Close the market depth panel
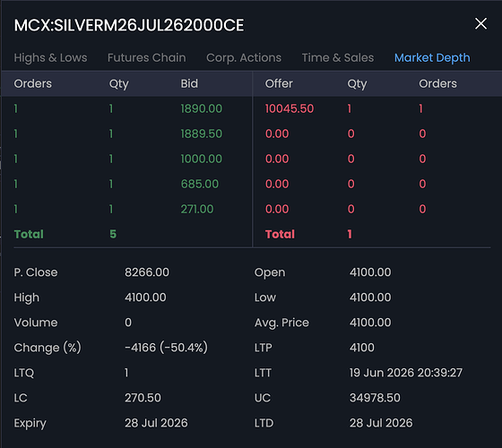502x448 pixels. pos(480,23)
